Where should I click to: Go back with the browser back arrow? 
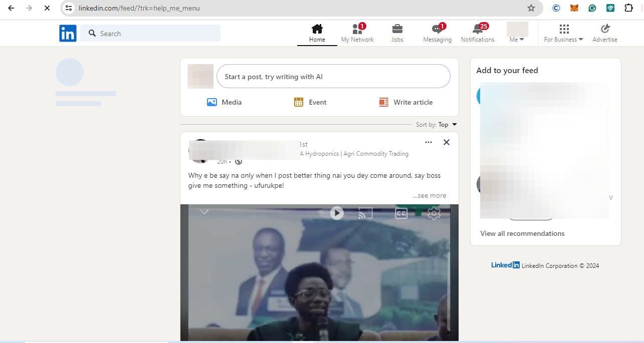pyautogui.click(x=11, y=8)
